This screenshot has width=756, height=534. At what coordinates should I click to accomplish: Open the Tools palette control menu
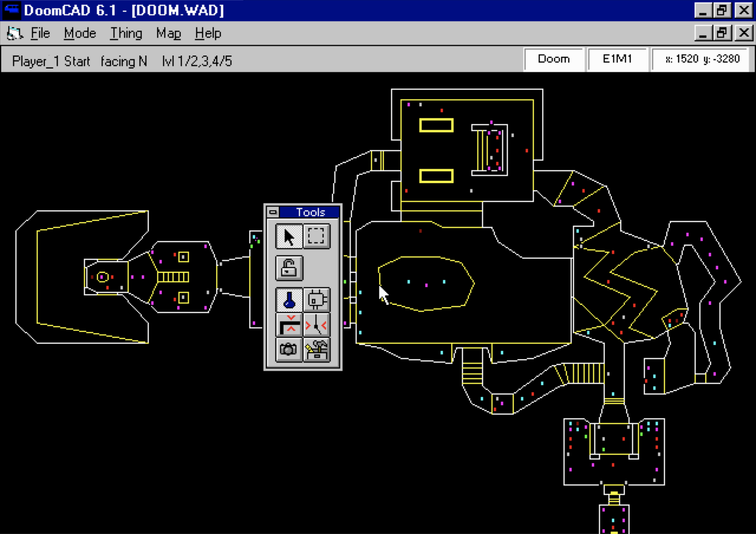272,212
